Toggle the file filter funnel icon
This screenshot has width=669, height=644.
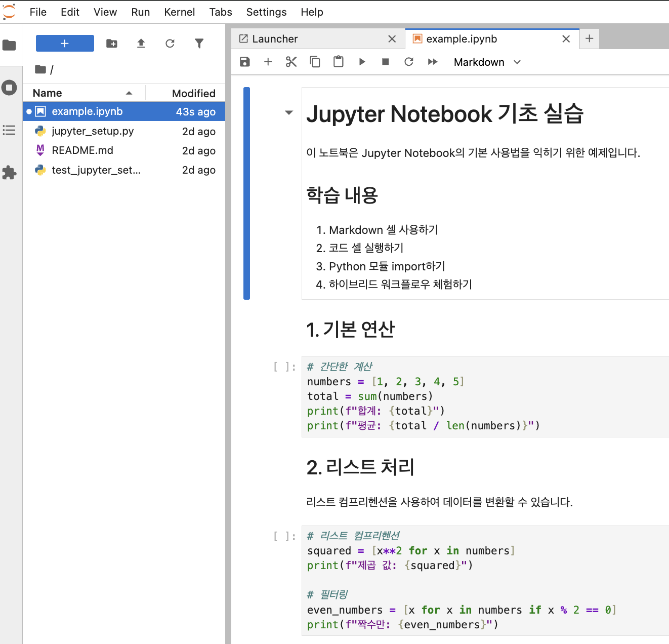199,44
